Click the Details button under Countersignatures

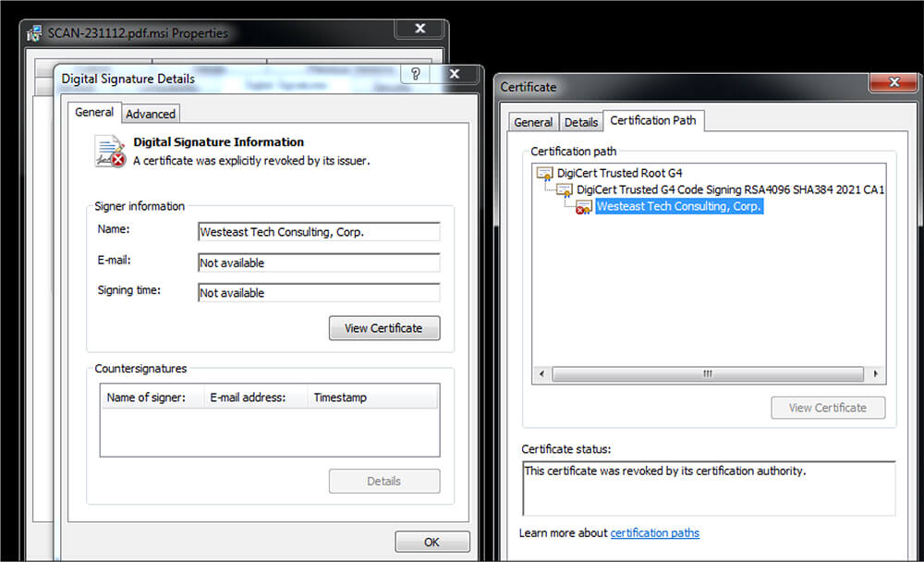(383, 482)
